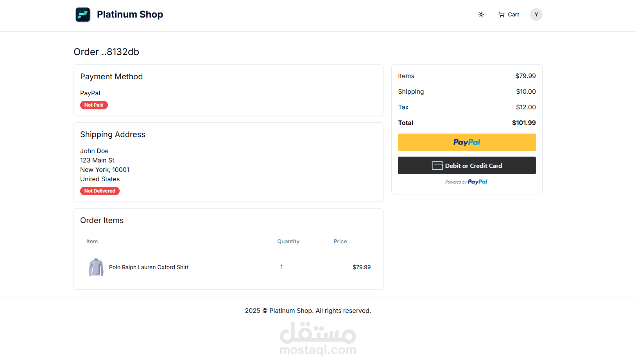The height and width of the screenshot is (364, 636).
Task: Click the Shipping label in summary
Action: coord(411,91)
